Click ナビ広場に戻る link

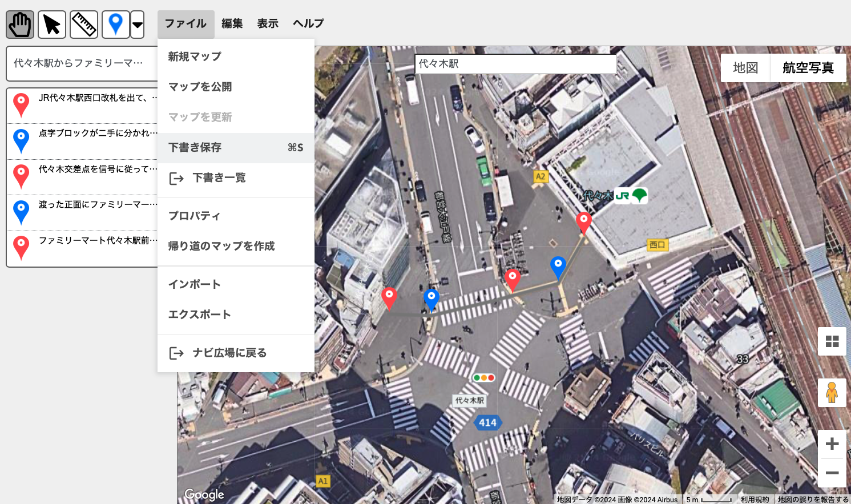[229, 353]
